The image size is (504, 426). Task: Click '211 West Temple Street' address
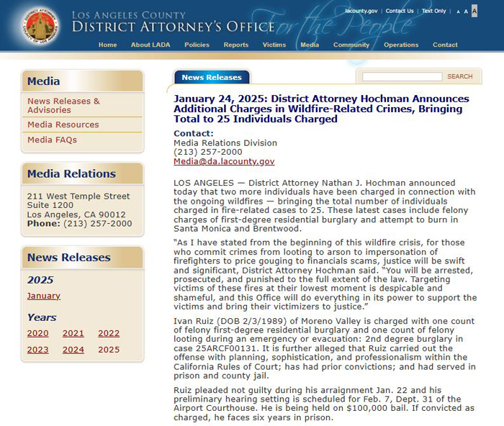click(78, 196)
